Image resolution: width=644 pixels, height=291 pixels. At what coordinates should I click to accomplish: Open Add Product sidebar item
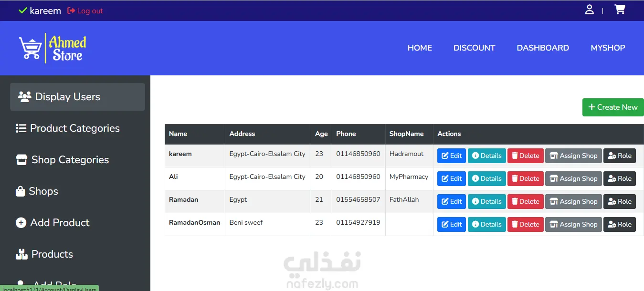[x=53, y=223]
